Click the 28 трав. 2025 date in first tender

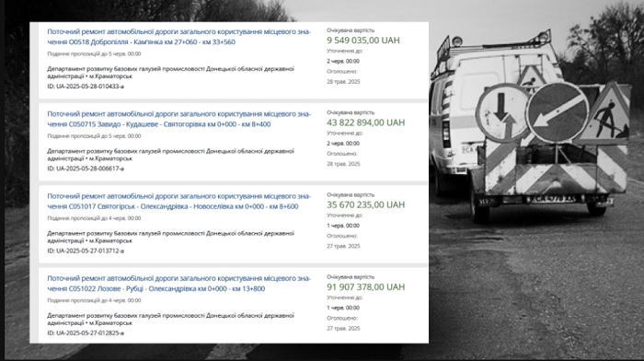[x=343, y=81]
